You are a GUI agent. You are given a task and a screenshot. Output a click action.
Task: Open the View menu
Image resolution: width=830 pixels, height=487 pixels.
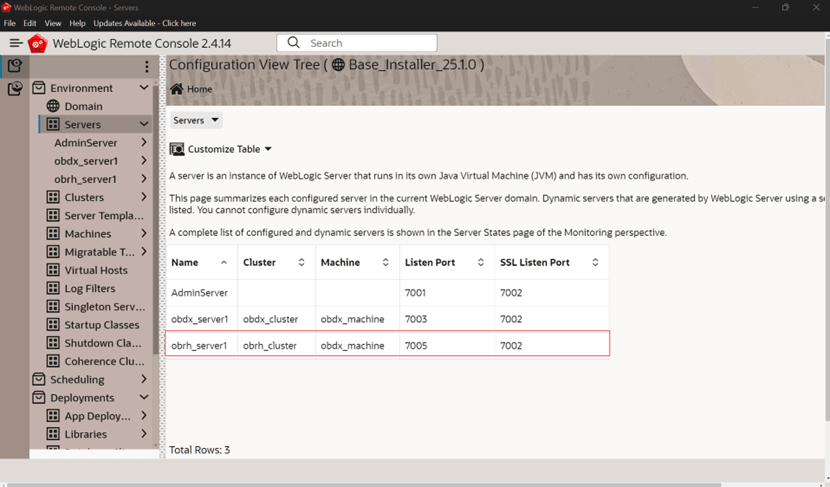(53, 23)
